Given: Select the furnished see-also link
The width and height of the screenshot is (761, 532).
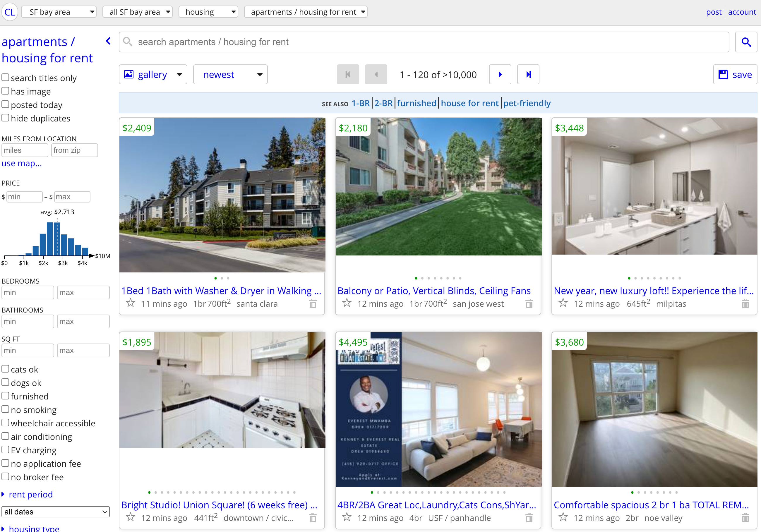Looking at the screenshot, I should [x=417, y=103].
